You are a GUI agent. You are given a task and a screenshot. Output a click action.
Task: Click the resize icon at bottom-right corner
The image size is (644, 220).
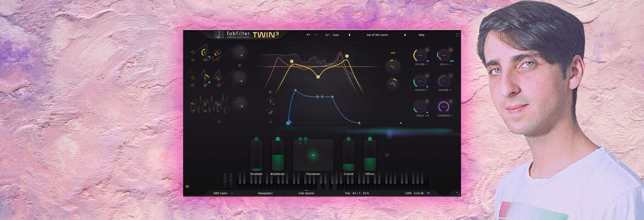tap(458, 193)
